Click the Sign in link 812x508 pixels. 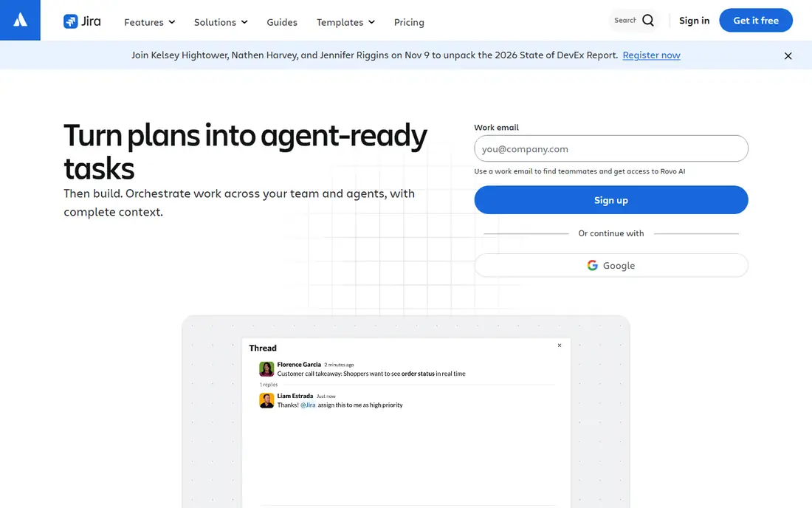tap(694, 20)
